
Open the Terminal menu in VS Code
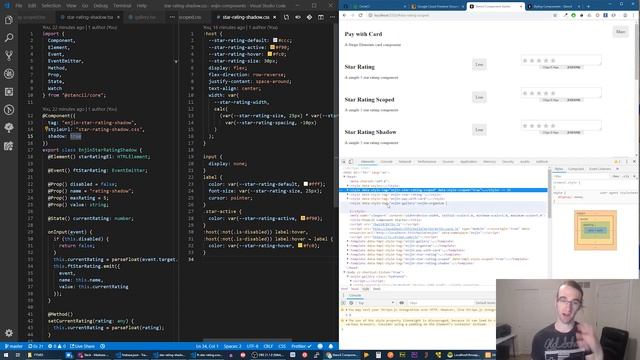click(x=122, y=6)
